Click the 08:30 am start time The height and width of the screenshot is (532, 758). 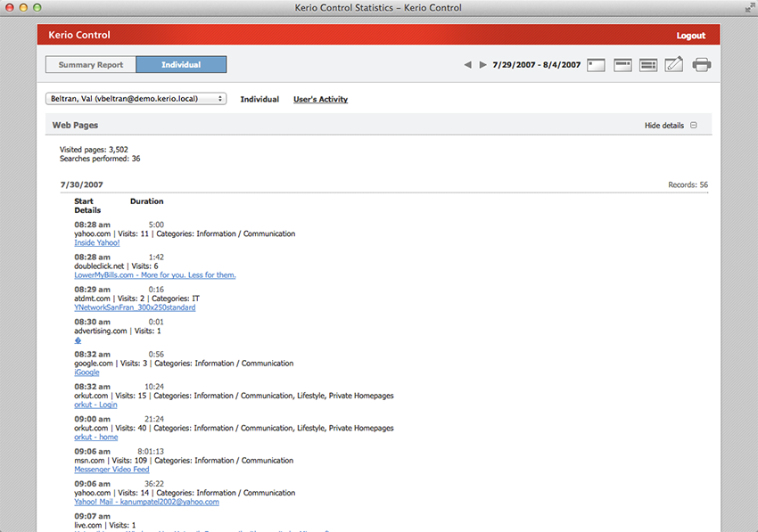coord(93,322)
